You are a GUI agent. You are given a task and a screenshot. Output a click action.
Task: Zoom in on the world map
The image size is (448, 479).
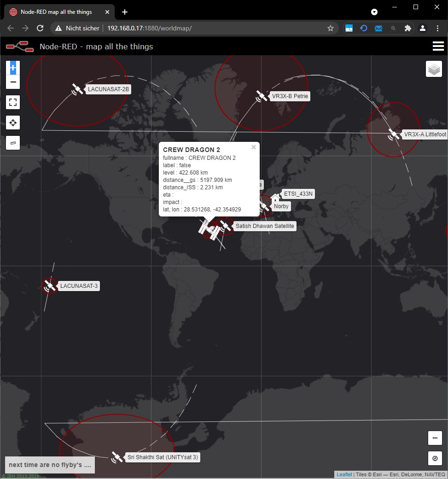click(13, 68)
